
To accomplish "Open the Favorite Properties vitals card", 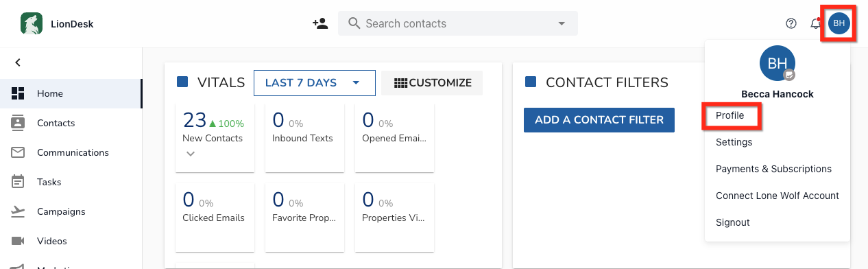I will pyautogui.click(x=304, y=218).
